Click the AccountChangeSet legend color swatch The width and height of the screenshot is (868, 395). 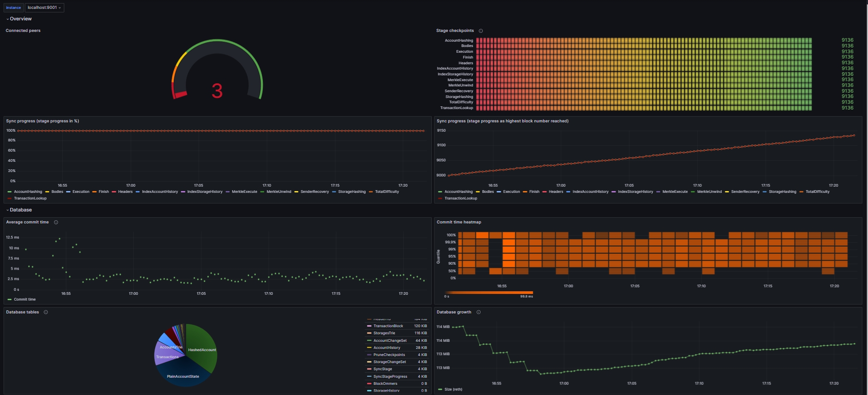pos(369,340)
